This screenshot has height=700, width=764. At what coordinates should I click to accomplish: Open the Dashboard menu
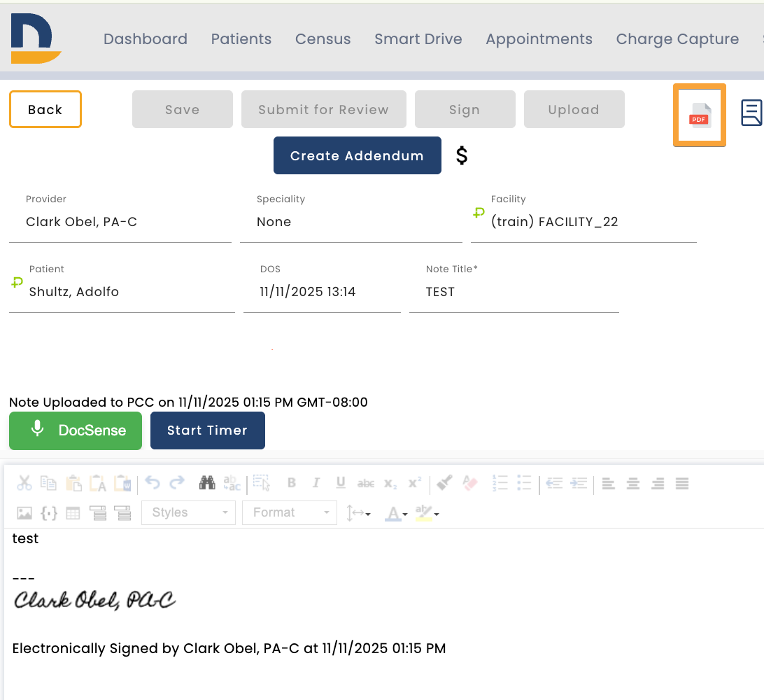[146, 39]
